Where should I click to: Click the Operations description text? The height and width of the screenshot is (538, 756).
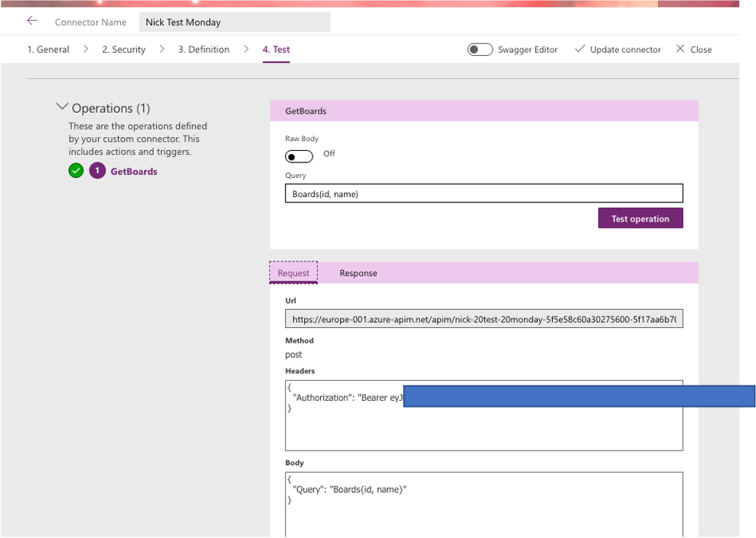click(137, 139)
